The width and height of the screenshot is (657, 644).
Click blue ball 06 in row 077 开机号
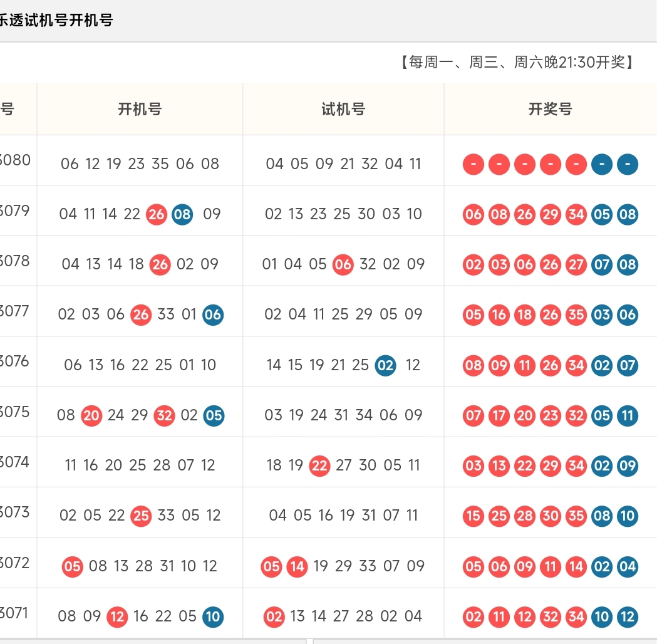point(212,314)
